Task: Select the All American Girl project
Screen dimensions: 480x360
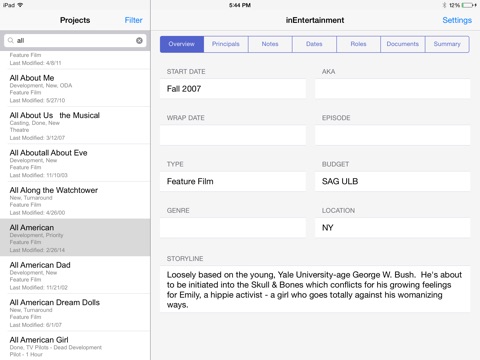Action: tap(75, 346)
